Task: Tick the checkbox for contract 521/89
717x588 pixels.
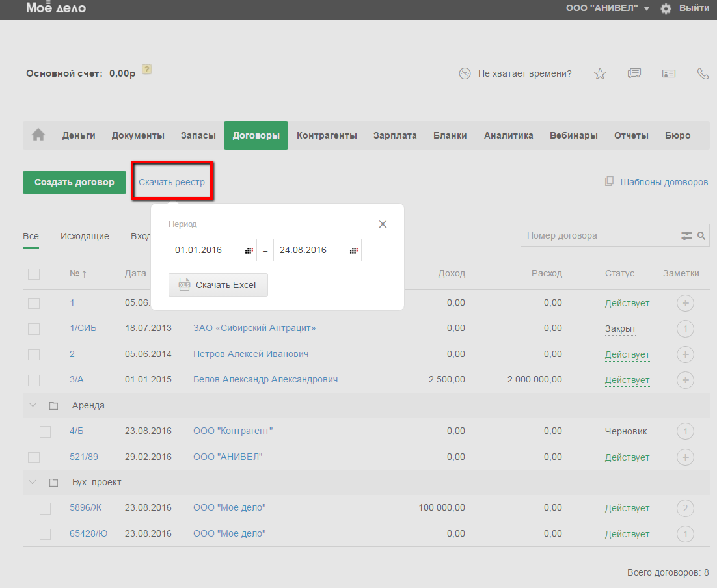Action: point(34,457)
